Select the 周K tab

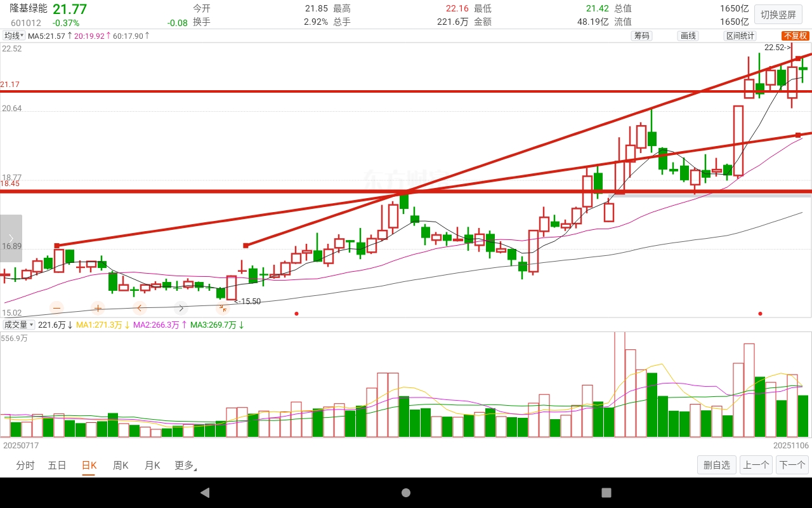coord(121,465)
